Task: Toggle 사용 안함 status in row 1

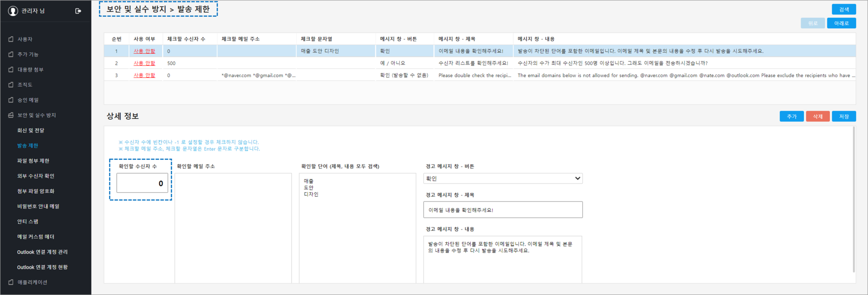Action: click(144, 51)
